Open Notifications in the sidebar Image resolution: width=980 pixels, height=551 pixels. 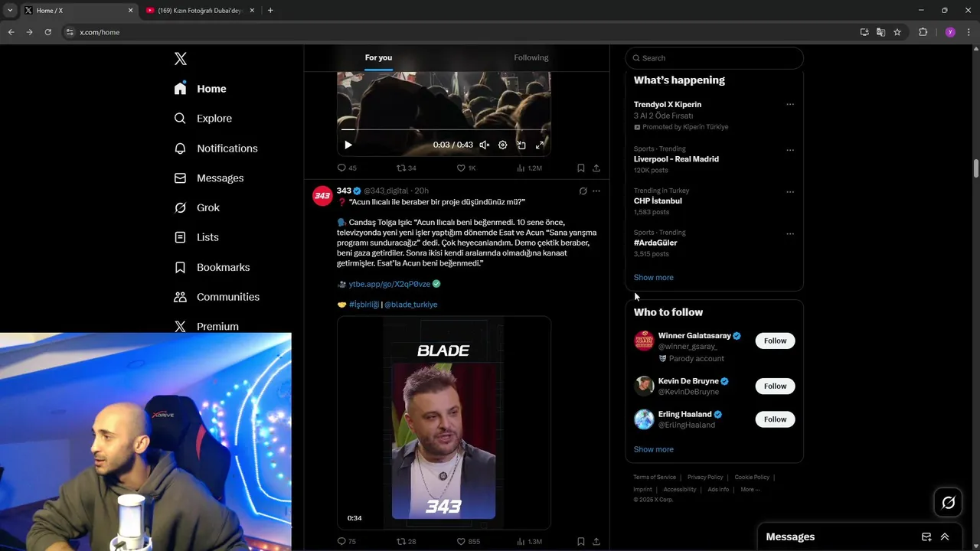pyautogui.click(x=216, y=148)
